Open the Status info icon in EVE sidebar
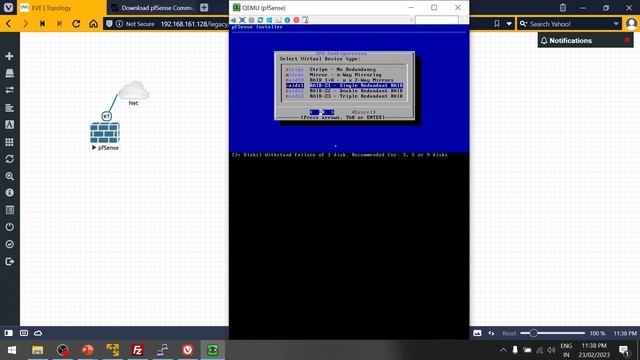 pos(9,193)
